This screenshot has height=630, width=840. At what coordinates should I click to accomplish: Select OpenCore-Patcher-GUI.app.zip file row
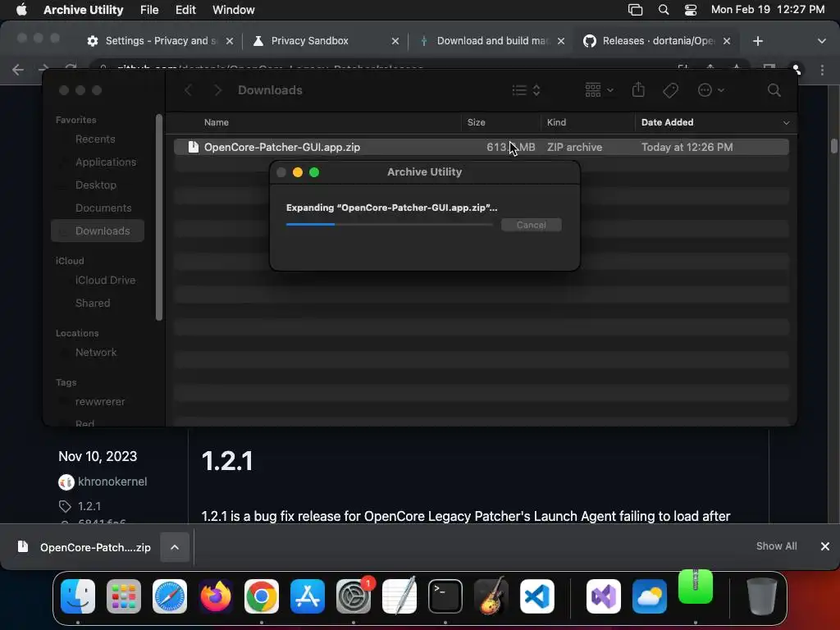tap(481, 147)
